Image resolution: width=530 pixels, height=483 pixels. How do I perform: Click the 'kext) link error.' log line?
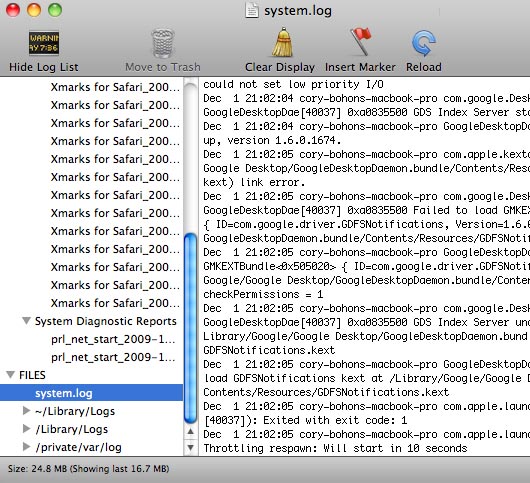254,182
